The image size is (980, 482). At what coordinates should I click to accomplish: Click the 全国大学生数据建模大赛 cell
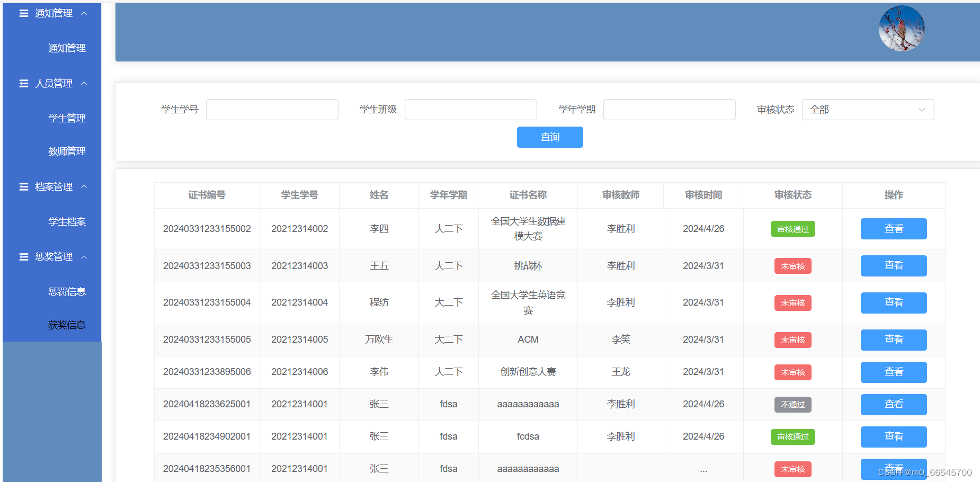click(x=528, y=229)
